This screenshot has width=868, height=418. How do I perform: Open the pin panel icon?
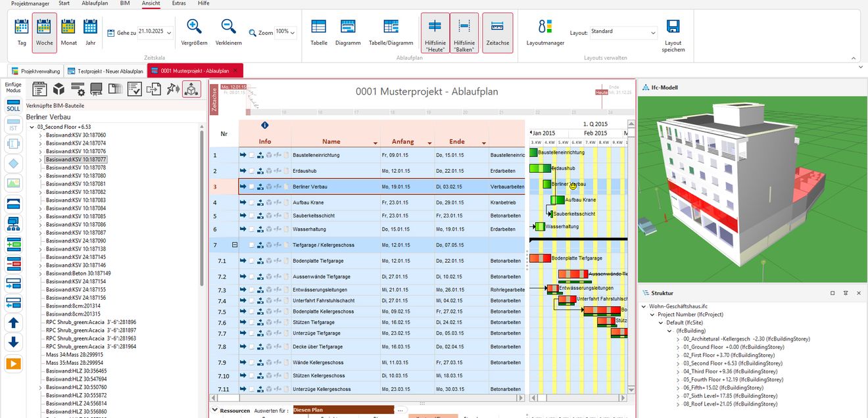point(173,89)
